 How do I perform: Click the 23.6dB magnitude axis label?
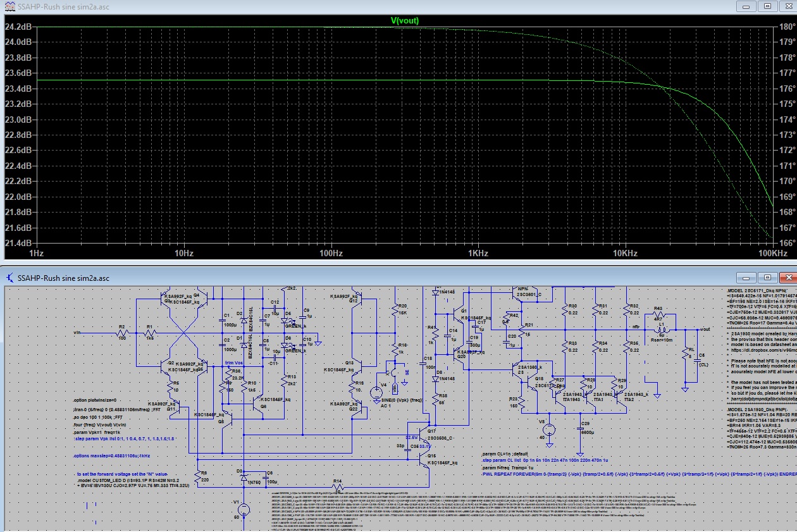pyautogui.click(x=18, y=73)
